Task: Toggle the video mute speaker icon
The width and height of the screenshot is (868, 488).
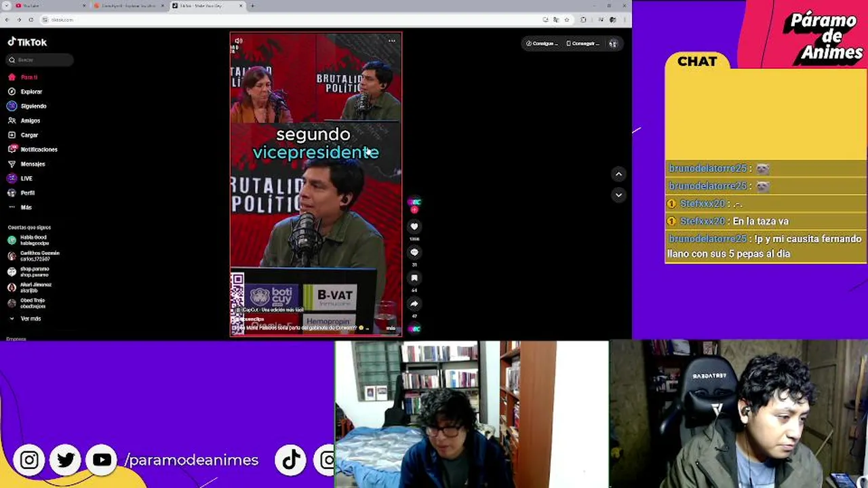Action: tap(239, 41)
